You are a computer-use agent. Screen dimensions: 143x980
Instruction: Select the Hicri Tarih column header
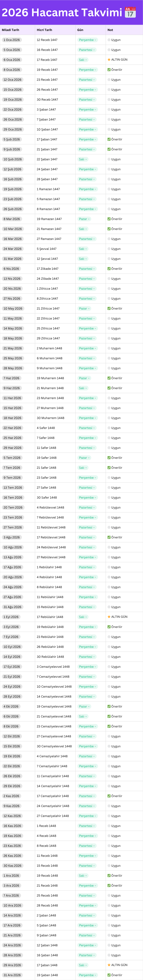coord(45,30)
